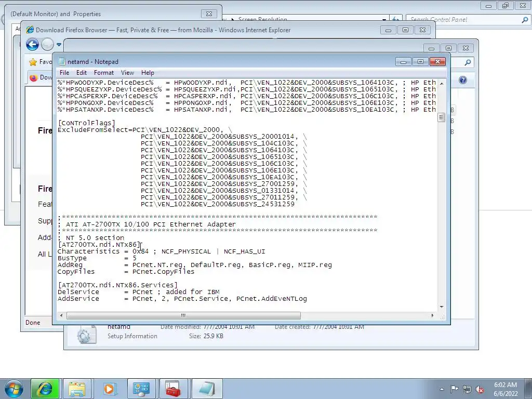Open Internet Explorer from the taskbar

pos(45,389)
